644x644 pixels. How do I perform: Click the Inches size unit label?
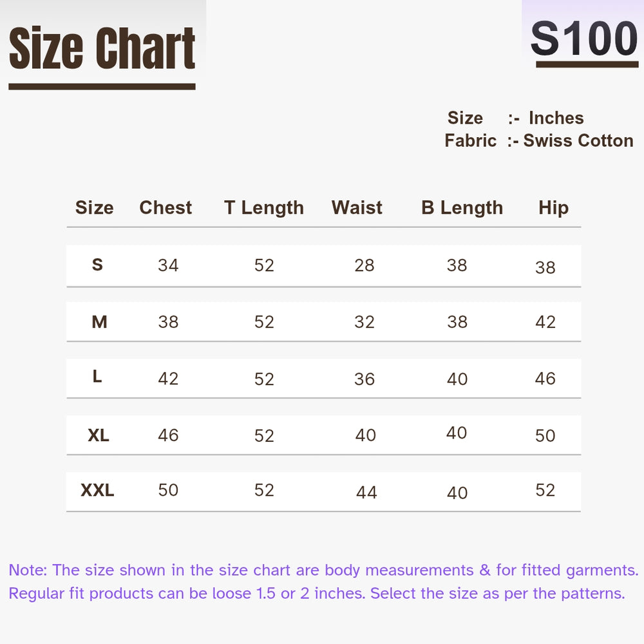tap(556, 118)
